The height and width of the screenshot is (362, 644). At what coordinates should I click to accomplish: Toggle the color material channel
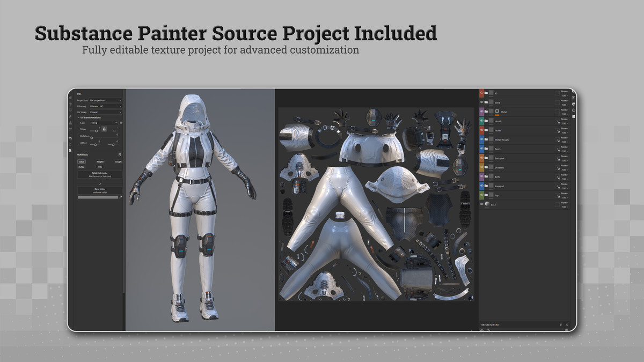tap(82, 161)
